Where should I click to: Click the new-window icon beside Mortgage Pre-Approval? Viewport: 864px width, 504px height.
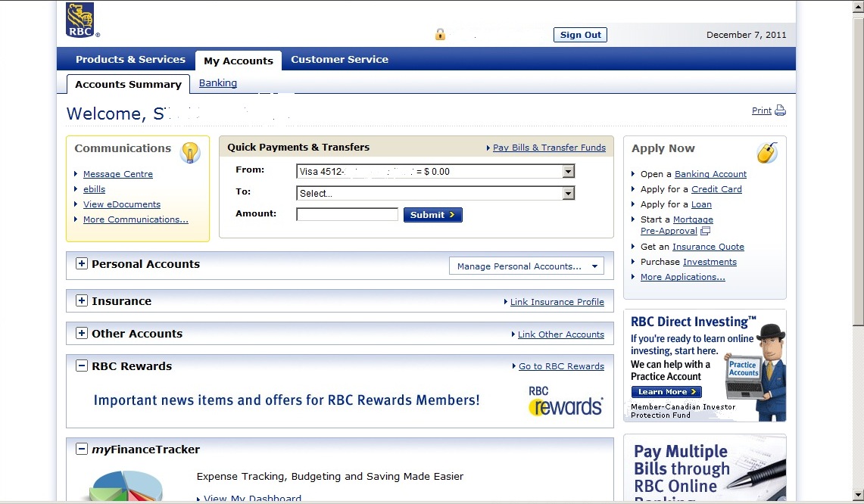click(x=706, y=231)
